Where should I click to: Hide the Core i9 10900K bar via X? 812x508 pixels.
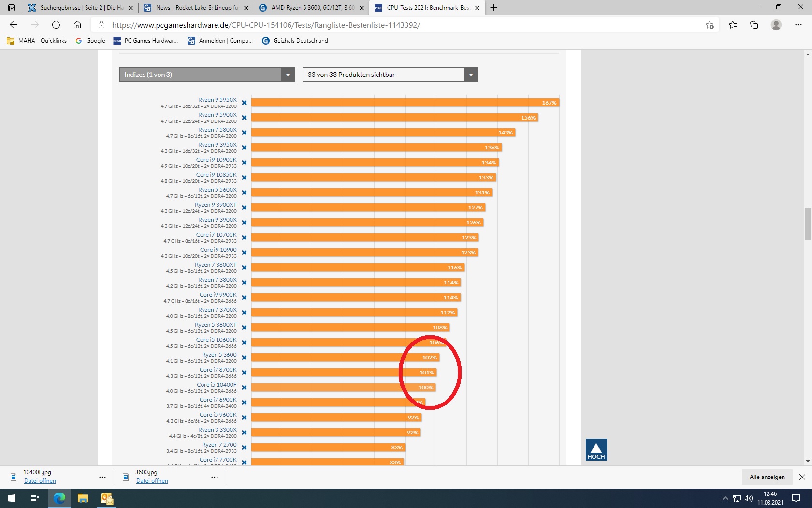(244, 163)
